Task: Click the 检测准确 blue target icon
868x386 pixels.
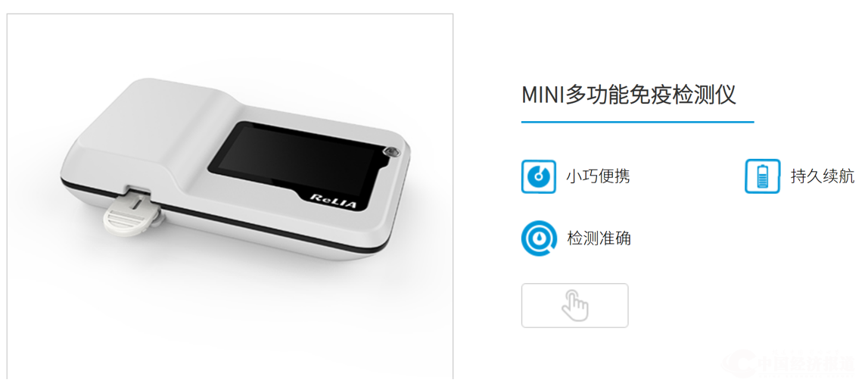Action: click(539, 238)
